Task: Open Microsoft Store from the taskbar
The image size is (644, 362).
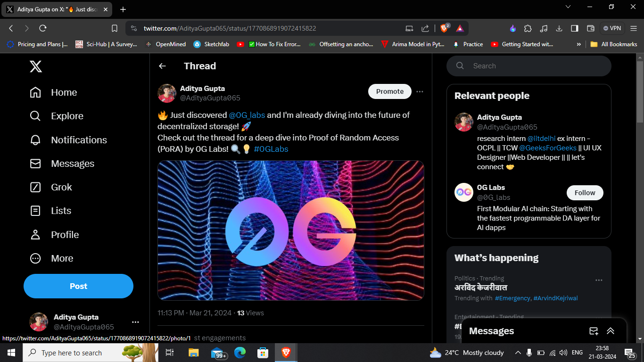Action: [x=263, y=353]
